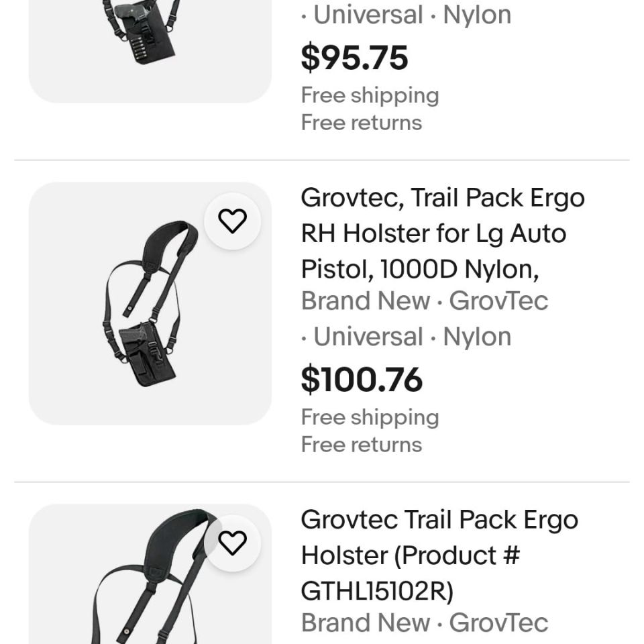Image resolution: width=644 pixels, height=644 pixels.
Task: Add the RH Holster for Lg Auto Pistol to watchlist
Action: pyautogui.click(x=233, y=221)
